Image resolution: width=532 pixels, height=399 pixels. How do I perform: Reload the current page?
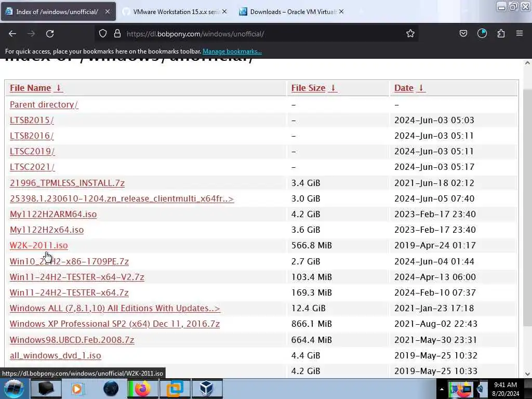coord(50,34)
